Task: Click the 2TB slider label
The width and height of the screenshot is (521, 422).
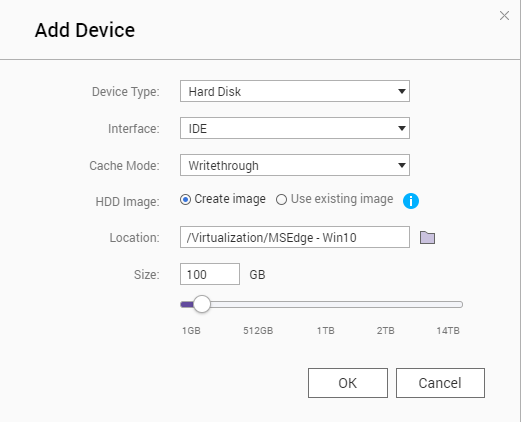Action: tap(386, 331)
